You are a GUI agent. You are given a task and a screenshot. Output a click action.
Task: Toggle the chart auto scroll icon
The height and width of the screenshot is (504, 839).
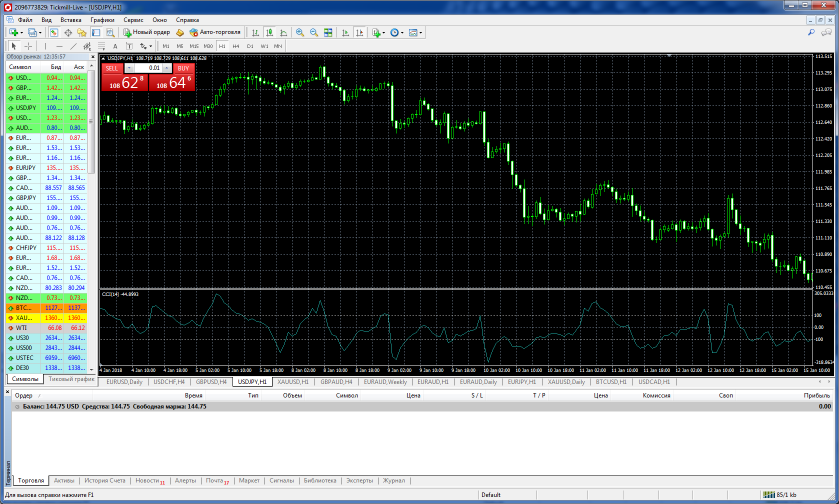coord(345,32)
